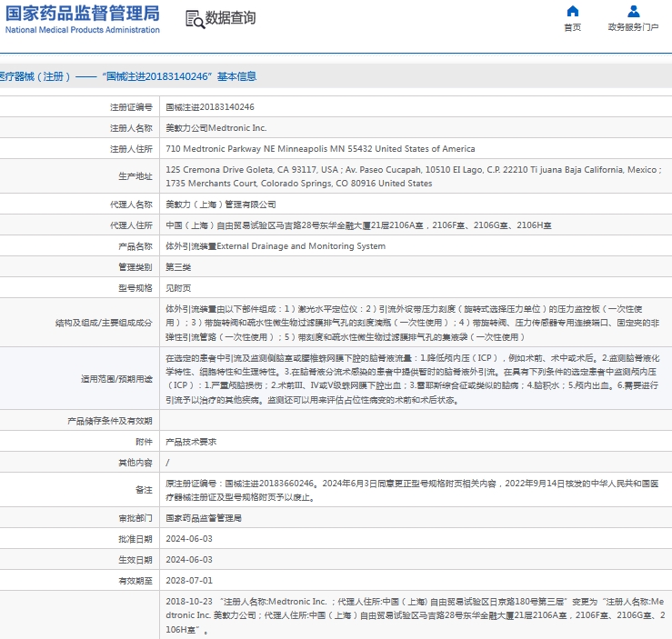Click the 代理人住所 value with 马吉路28号
The image size is (672, 639).
tap(358, 225)
